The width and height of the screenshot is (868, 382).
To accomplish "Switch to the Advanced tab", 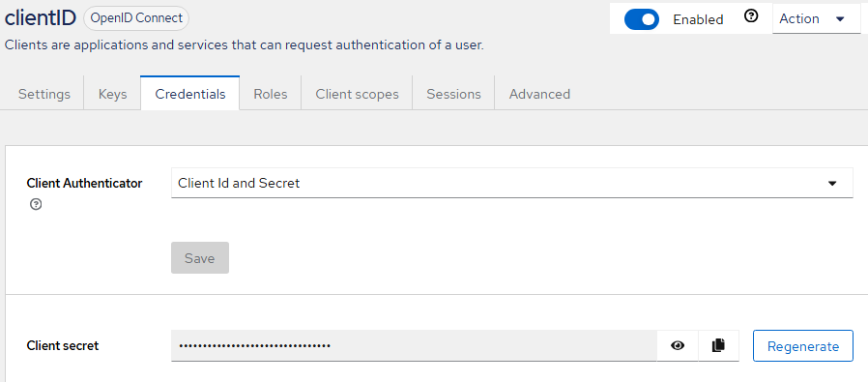I will tap(539, 94).
